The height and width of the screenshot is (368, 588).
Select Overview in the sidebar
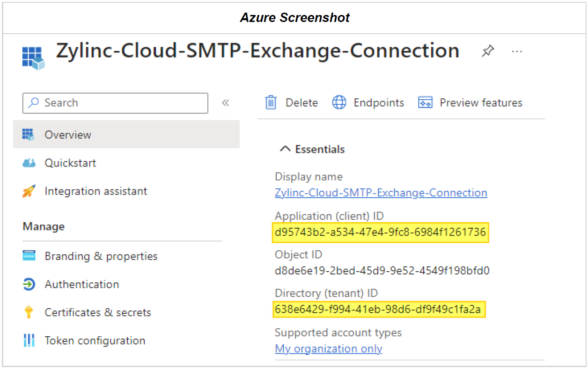pos(126,135)
